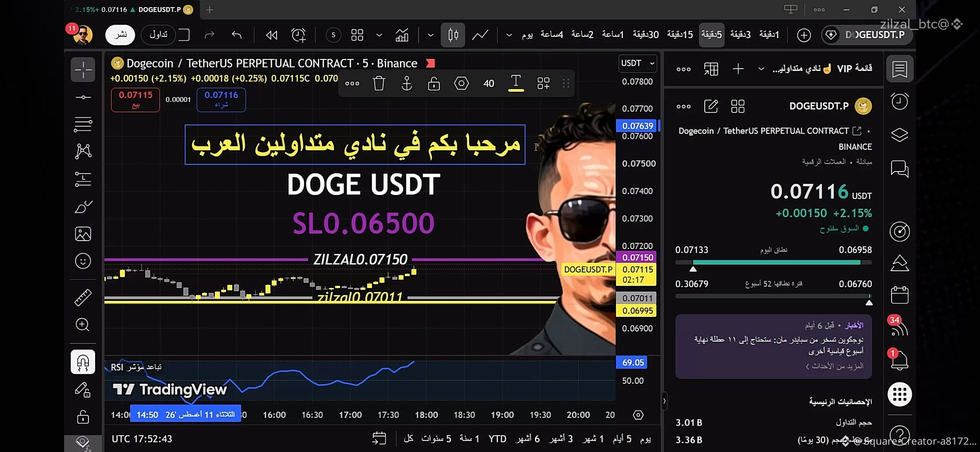Toggle the magnet snap mode
This screenshot has height=452, width=980.
click(83, 362)
